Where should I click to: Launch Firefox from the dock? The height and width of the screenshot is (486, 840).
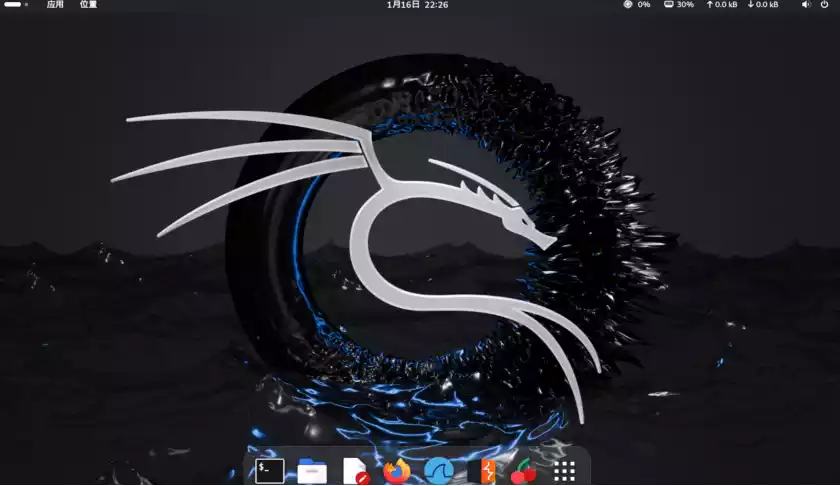pyautogui.click(x=397, y=471)
